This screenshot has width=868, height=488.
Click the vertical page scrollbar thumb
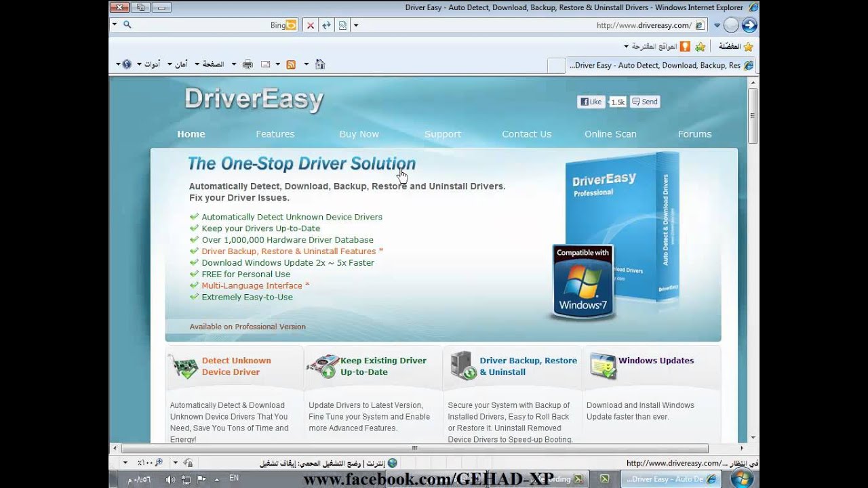[753, 115]
